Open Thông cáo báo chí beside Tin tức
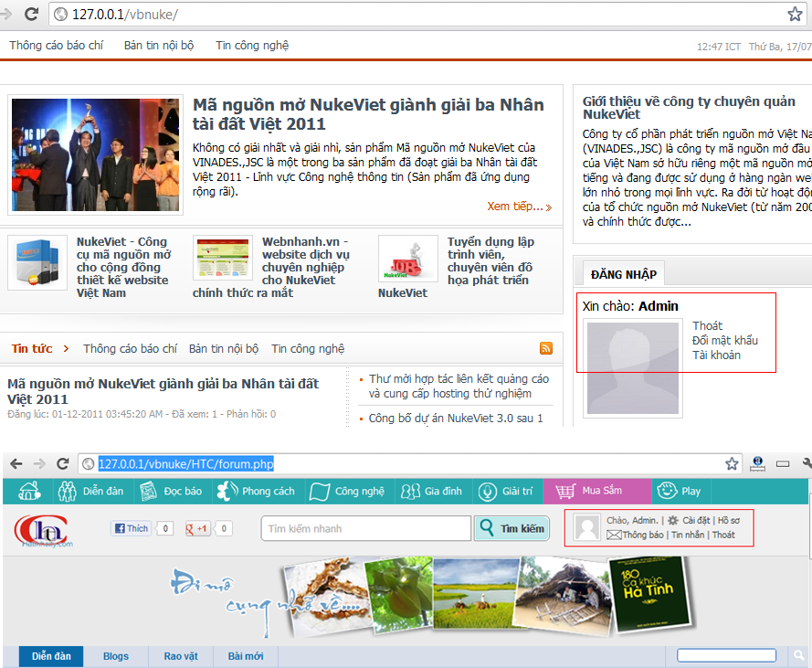The width and height of the screenshot is (812, 668). coord(130,348)
